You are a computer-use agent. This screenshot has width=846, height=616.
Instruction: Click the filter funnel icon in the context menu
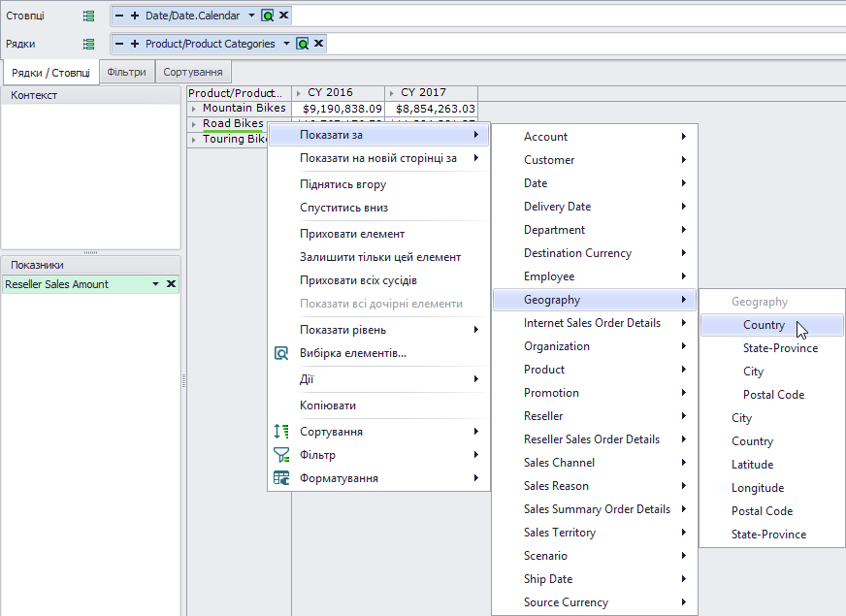click(281, 455)
